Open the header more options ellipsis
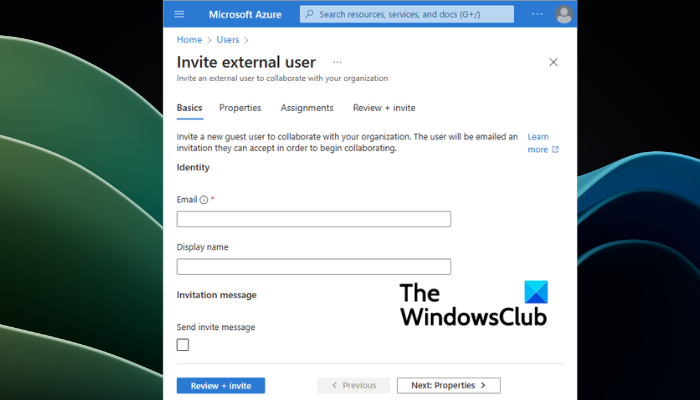Screen dimensions: 700x400 click(x=538, y=14)
